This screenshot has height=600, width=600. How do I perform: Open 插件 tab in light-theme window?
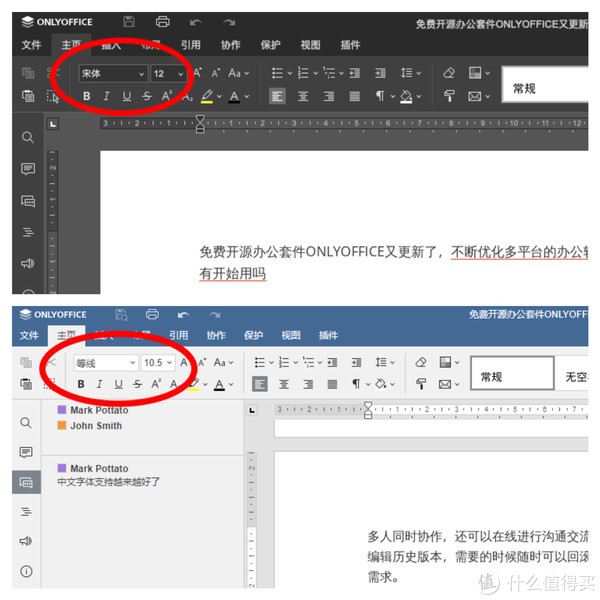click(x=328, y=335)
